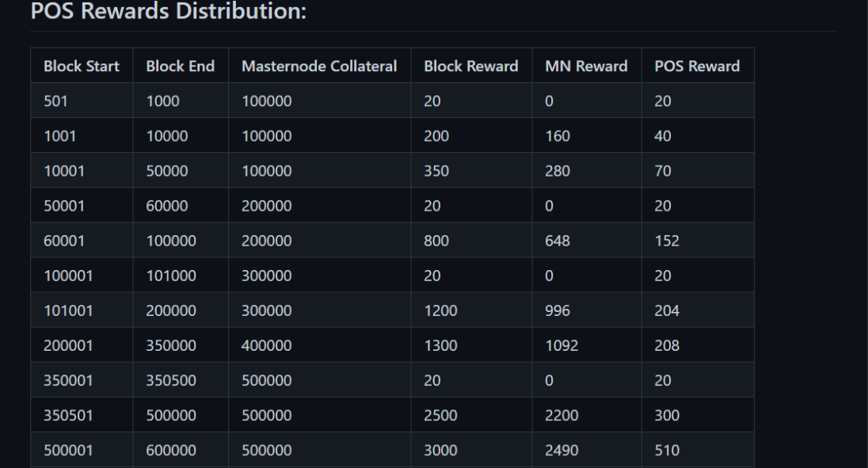Viewport: 868px width, 468px height.
Task: Click the Block End cell 101000
Action: (x=171, y=275)
